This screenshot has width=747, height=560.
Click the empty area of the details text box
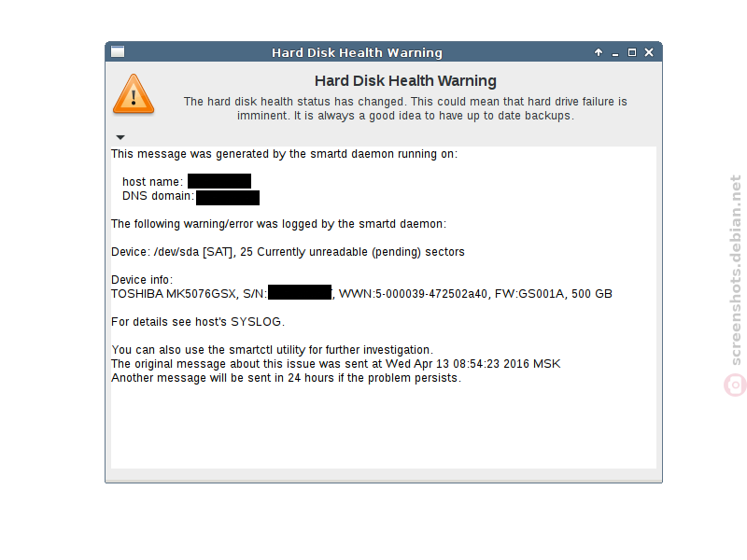[x=384, y=427]
